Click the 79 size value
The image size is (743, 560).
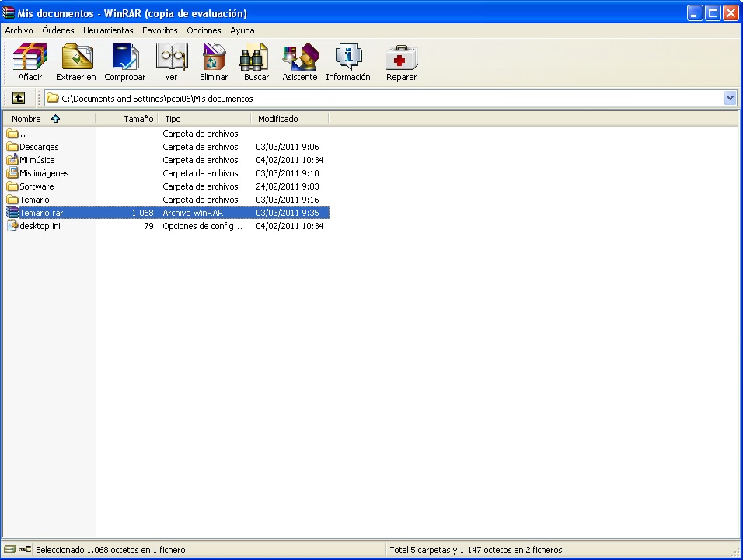[148, 226]
